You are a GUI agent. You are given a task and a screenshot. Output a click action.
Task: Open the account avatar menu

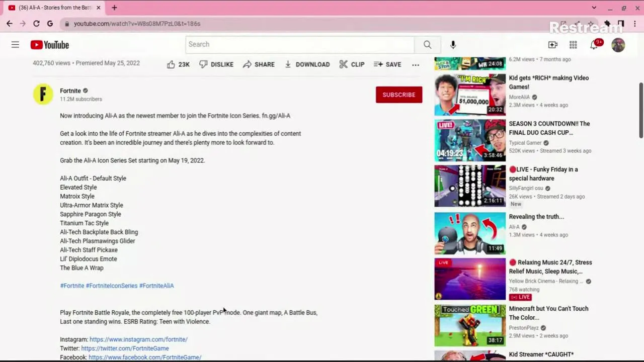618,45
